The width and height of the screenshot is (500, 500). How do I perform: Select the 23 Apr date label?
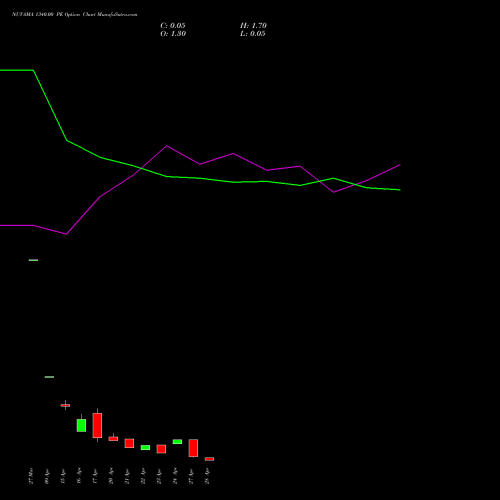click(x=159, y=476)
